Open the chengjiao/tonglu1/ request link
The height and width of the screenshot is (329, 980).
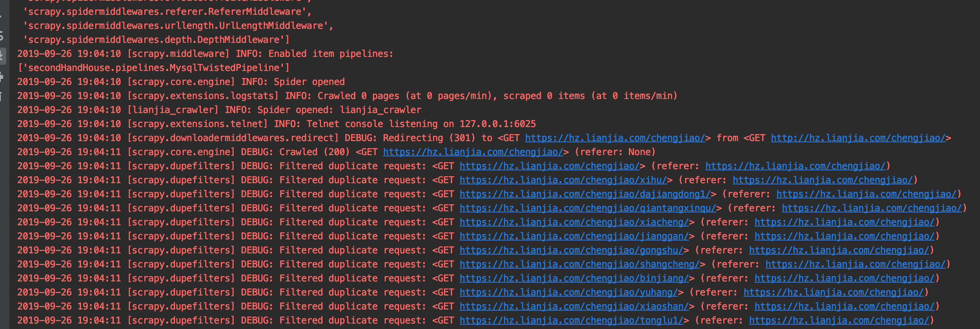tap(572, 320)
